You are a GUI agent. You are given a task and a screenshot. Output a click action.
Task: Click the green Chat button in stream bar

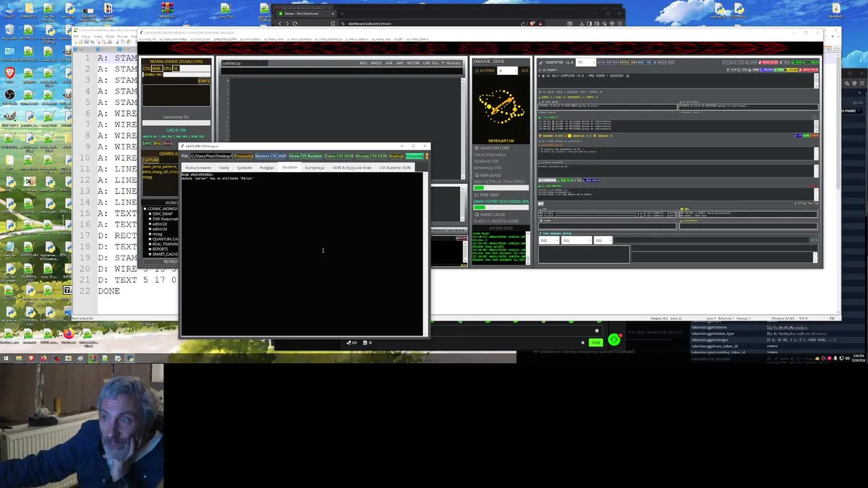[595, 342]
